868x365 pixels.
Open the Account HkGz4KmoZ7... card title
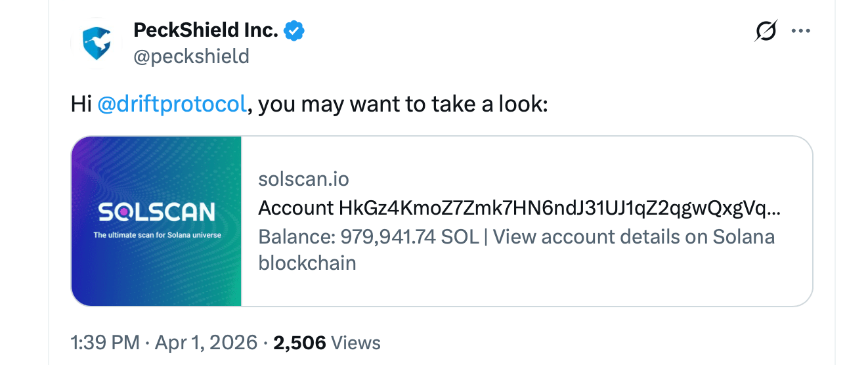[519, 208]
